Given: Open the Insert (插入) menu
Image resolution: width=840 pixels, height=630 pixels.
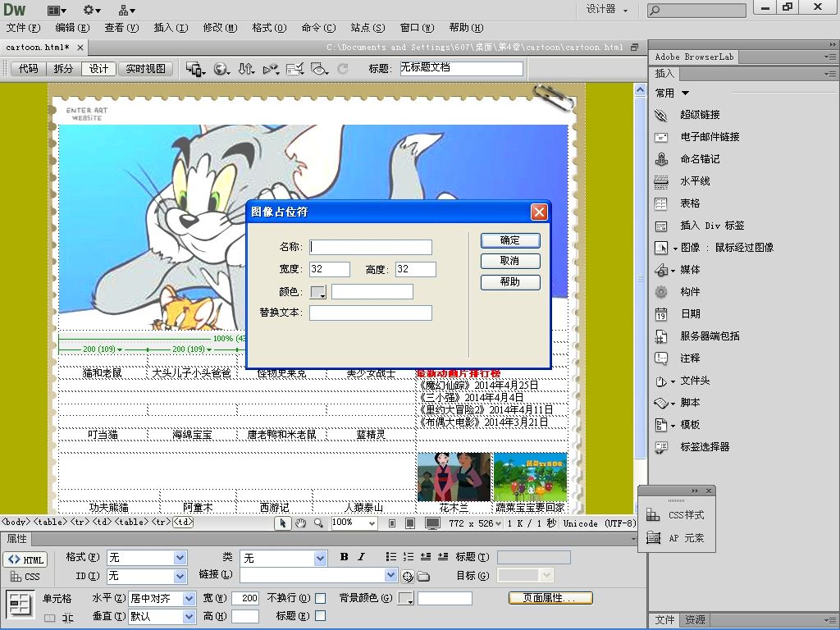Looking at the screenshot, I should click(x=171, y=28).
